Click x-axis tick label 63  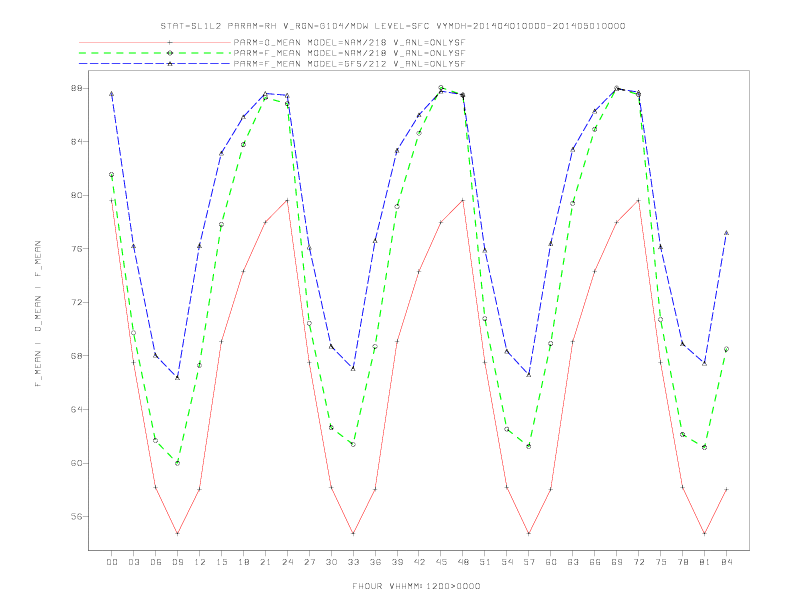pyautogui.click(x=573, y=562)
